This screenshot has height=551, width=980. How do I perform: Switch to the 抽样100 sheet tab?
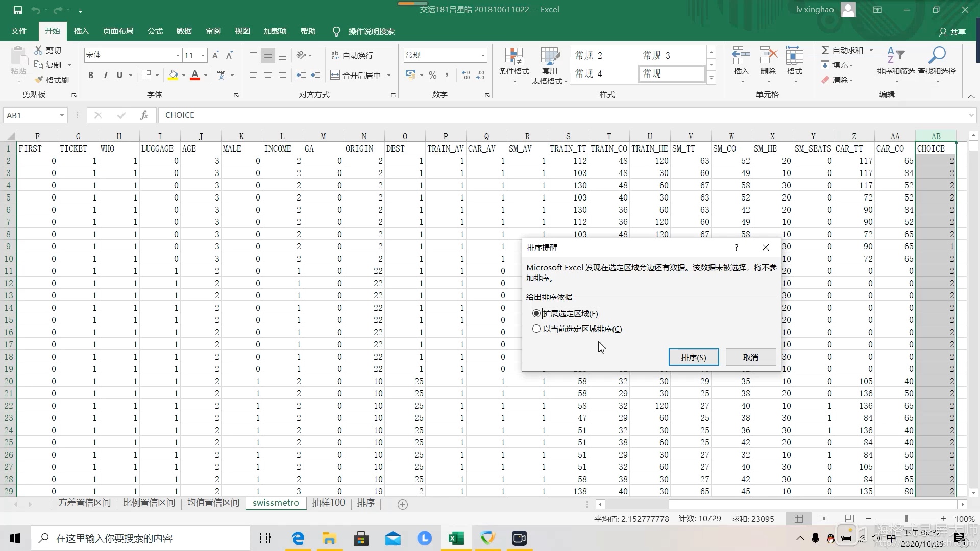coord(328,503)
